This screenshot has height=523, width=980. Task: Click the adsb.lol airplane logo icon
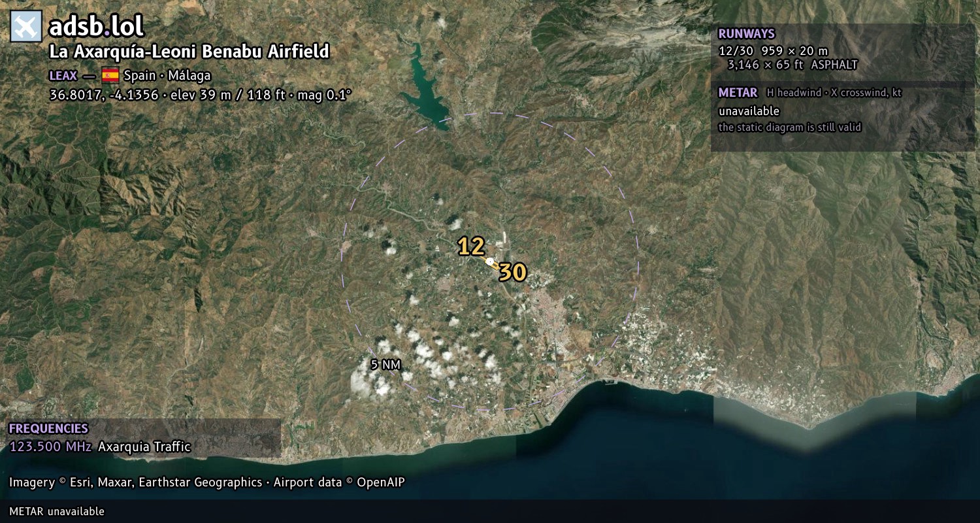tap(26, 27)
